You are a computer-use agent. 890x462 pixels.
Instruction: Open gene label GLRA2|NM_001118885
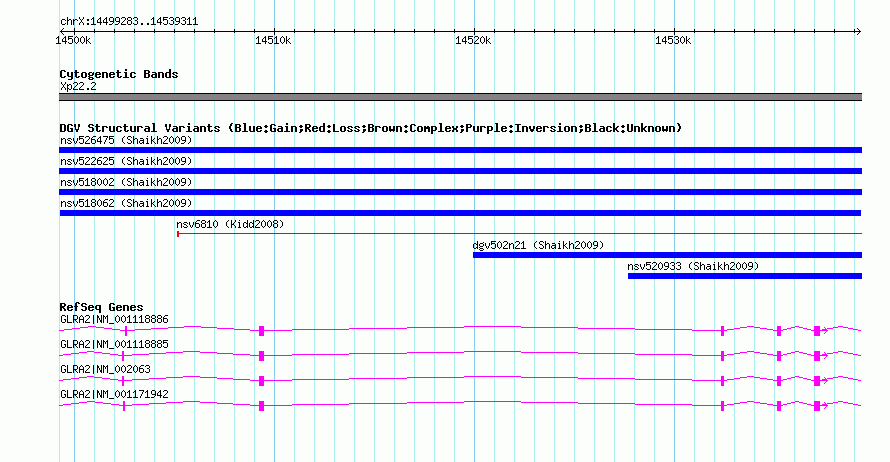(x=114, y=345)
